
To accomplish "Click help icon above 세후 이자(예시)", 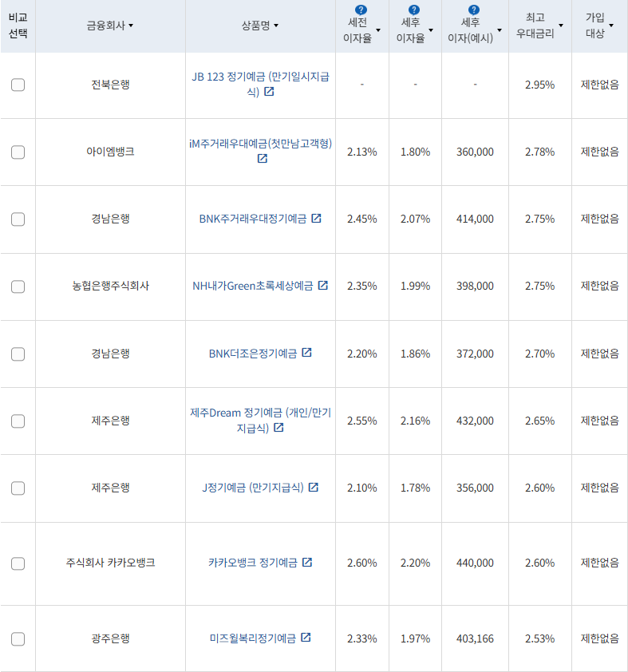I will [474, 10].
